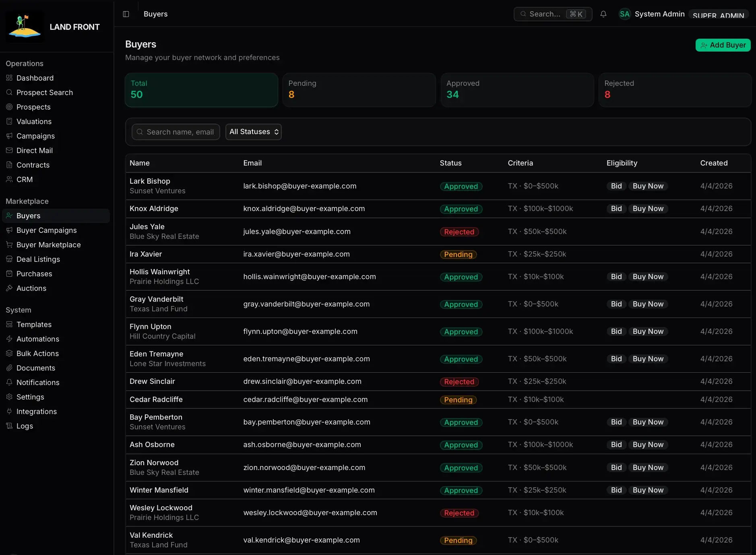756x555 pixels.
Task: Click the Valuations calculator icon
Action: pyautogui.click(x=9, y=121)
